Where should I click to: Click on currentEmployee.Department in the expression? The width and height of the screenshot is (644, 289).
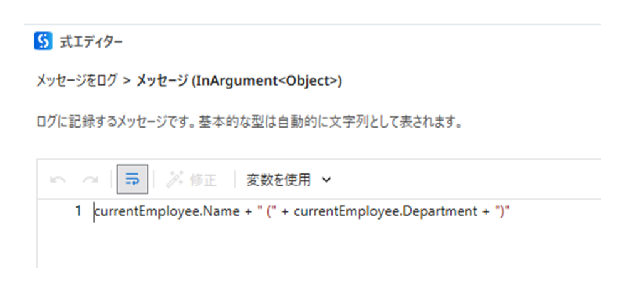coord(385,212)
